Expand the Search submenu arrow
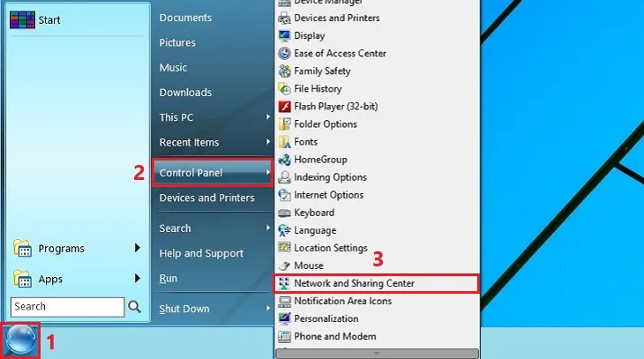Screen dimensions: 644x359 268,228
